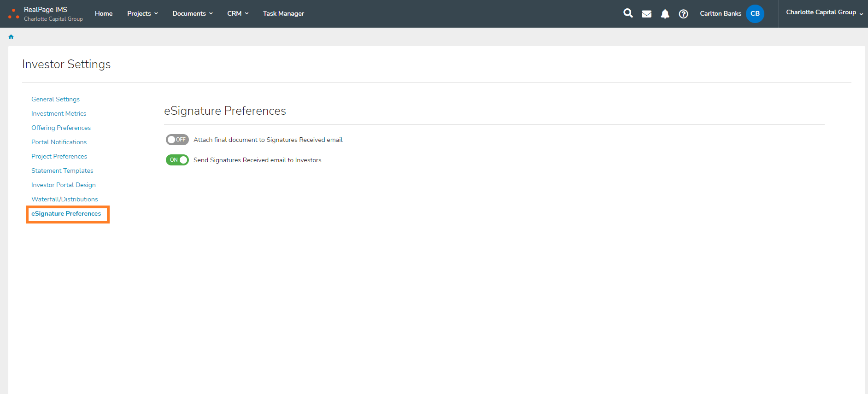This screenshot has height=394, width=868.
Task: Open the search magnifier icon
Action: [628, 13]
